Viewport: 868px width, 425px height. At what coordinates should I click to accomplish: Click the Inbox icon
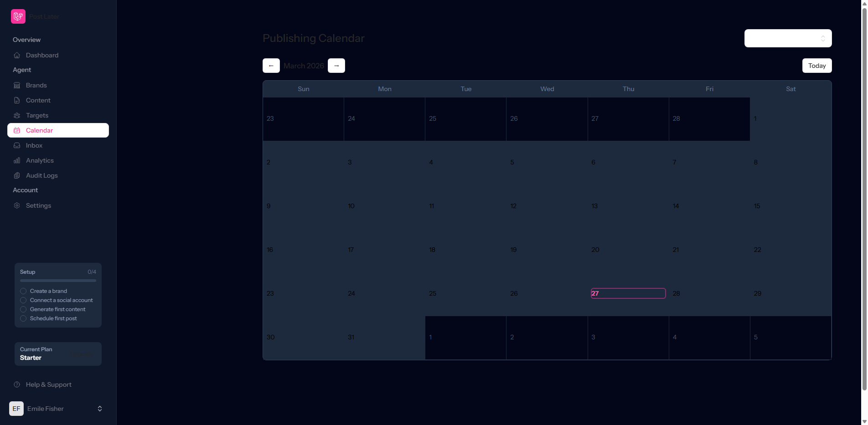(x=16, y=145)
